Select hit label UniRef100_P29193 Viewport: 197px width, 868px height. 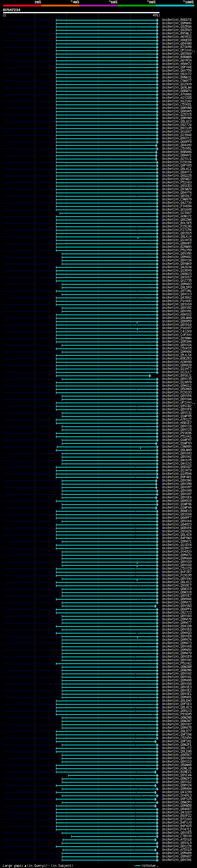click(177, 392)
